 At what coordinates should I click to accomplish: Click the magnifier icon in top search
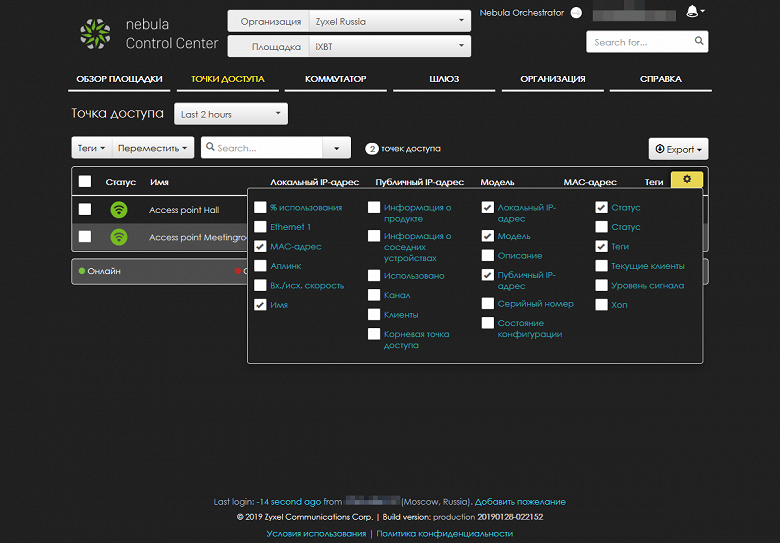click(698, 41)
